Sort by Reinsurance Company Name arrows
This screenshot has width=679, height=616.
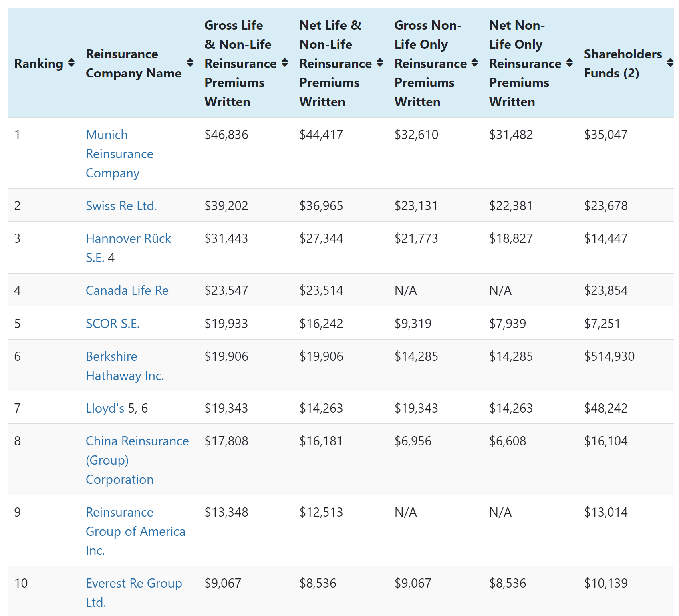(190, 63)
